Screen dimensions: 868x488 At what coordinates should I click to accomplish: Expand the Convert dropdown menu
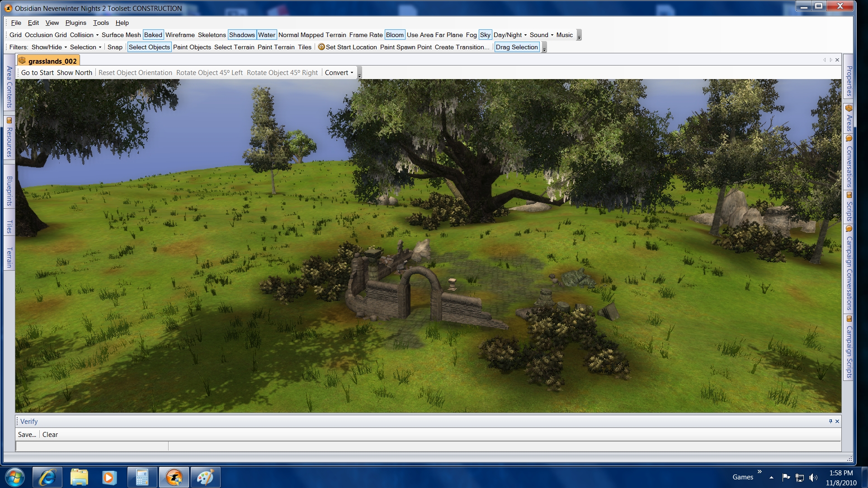point(339,73)
